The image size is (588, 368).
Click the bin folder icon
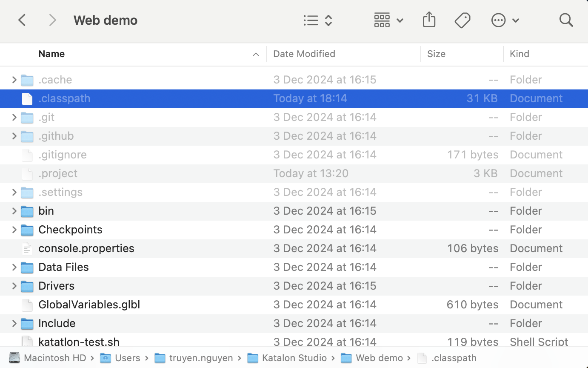pos(27,211)
